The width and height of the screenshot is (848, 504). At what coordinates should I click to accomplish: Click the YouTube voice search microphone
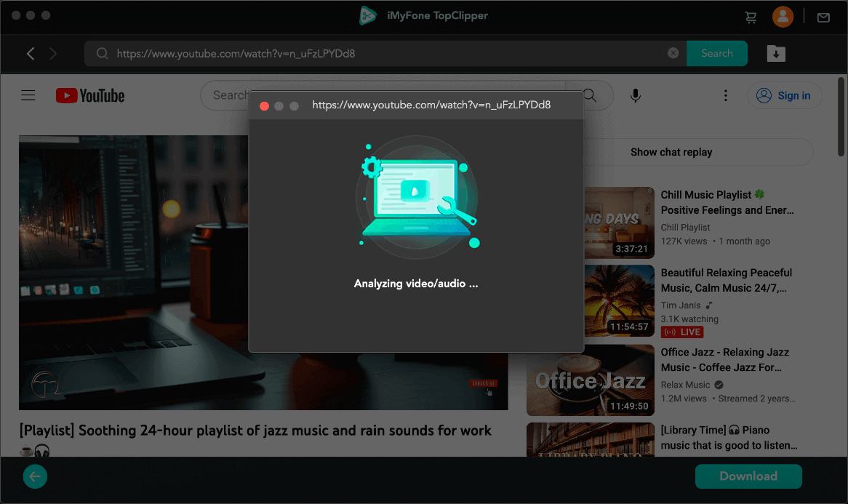pos(636,95)
